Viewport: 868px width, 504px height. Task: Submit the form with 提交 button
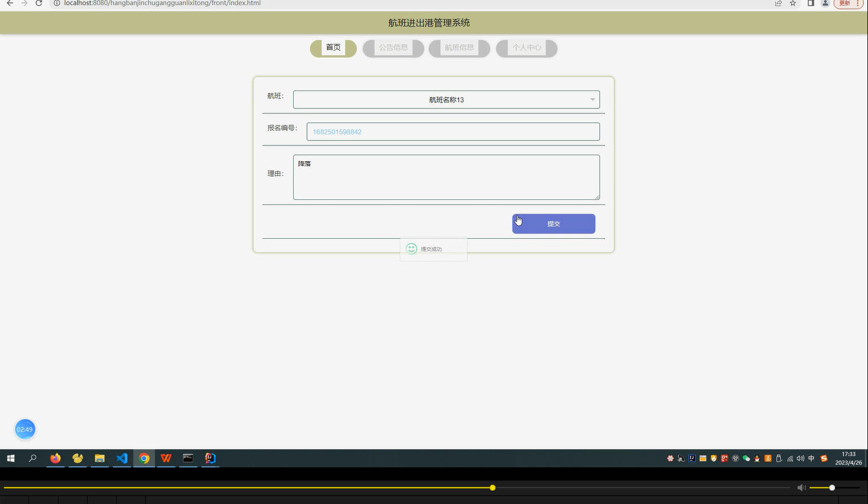tap(554, 224)
